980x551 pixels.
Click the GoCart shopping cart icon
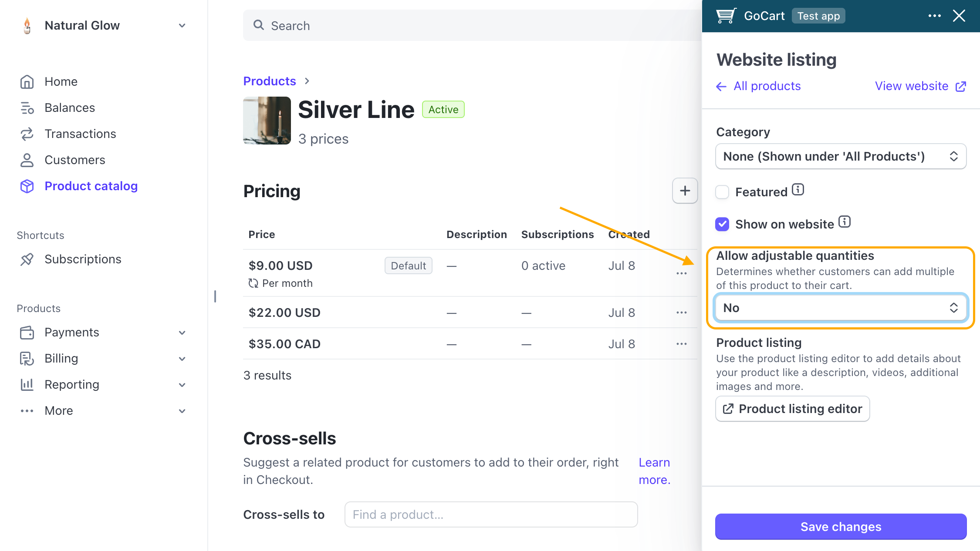click(x=727, y=16)
